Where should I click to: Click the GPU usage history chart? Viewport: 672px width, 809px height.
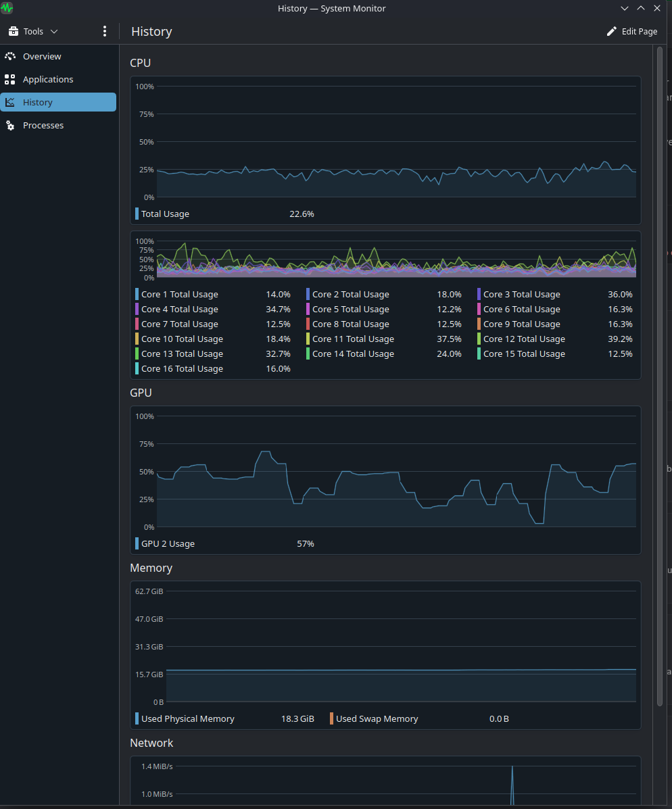point(396,472)
